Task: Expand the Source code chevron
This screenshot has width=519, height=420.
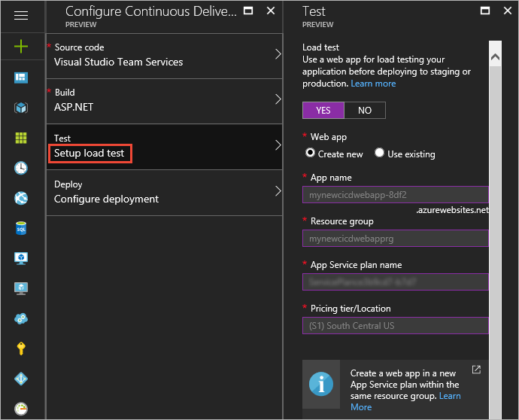Action: [x=278, y=54]
